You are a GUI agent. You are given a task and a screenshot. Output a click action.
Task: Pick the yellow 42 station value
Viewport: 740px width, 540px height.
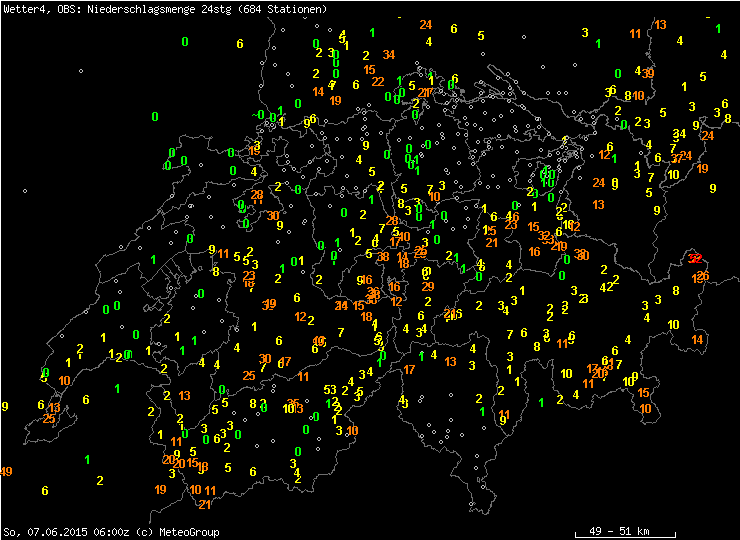pos(606,287)
